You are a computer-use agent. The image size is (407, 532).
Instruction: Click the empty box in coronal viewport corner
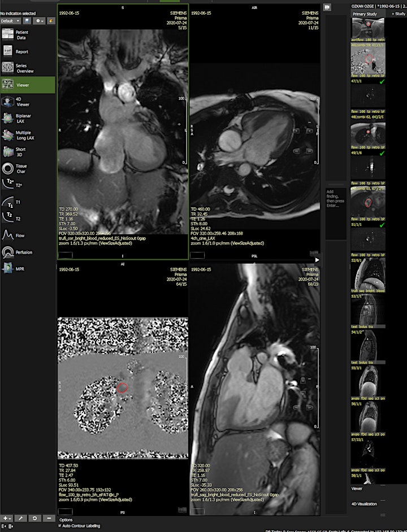66,255
